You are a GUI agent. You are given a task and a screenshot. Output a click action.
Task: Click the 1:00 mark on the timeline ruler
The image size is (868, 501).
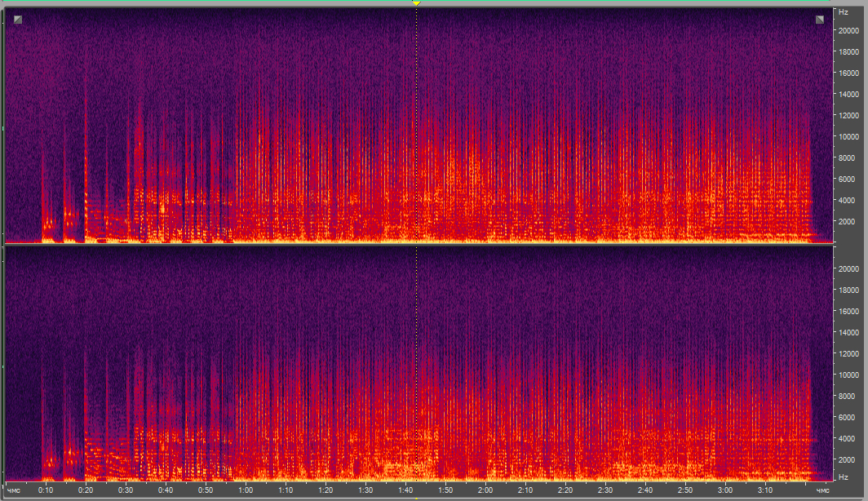pos(245,490)
